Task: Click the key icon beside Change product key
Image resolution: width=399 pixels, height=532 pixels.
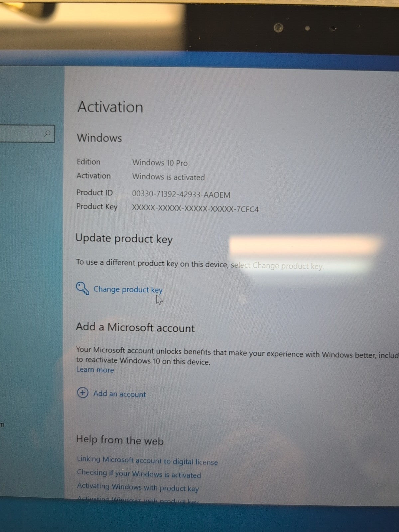Action: click(82, 289)
